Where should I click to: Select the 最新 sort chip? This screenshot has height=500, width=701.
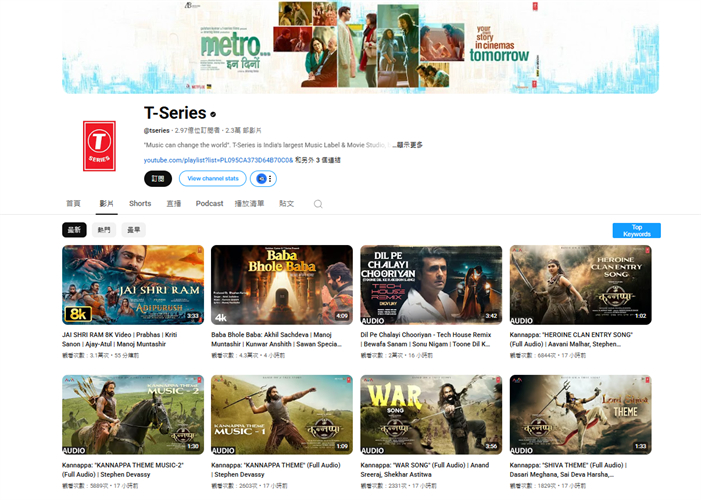pyautogui.click(x=74, y=230)
